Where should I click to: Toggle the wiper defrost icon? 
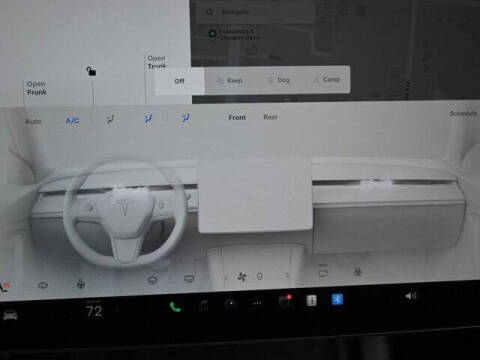pos(43,285)
